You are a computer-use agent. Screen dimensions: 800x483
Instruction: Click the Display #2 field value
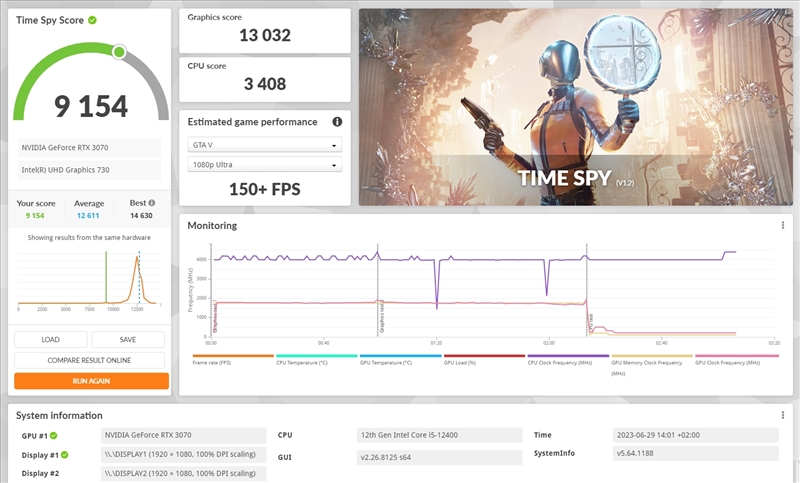tap(184, 473)
